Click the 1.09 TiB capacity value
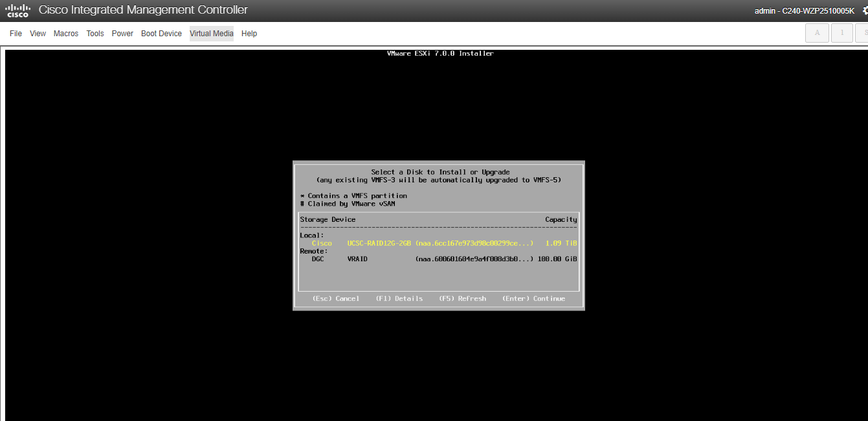868x421 pixels. coord(561,243)
